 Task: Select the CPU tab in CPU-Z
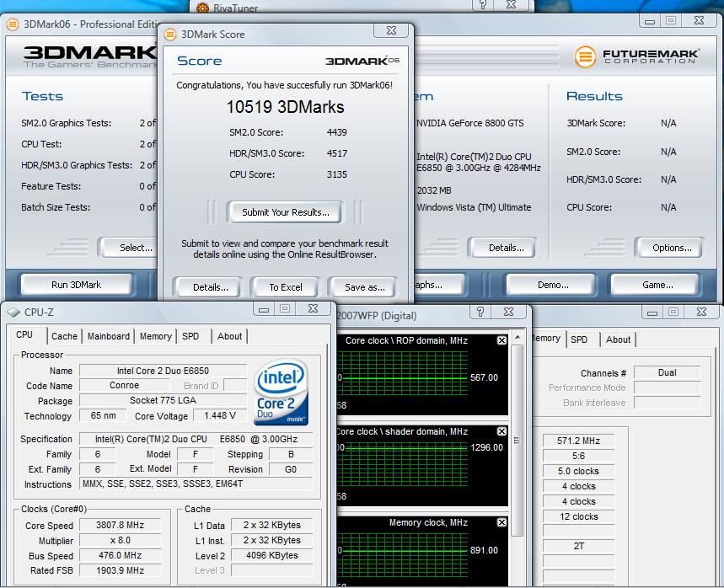click(x=25, y=335)
